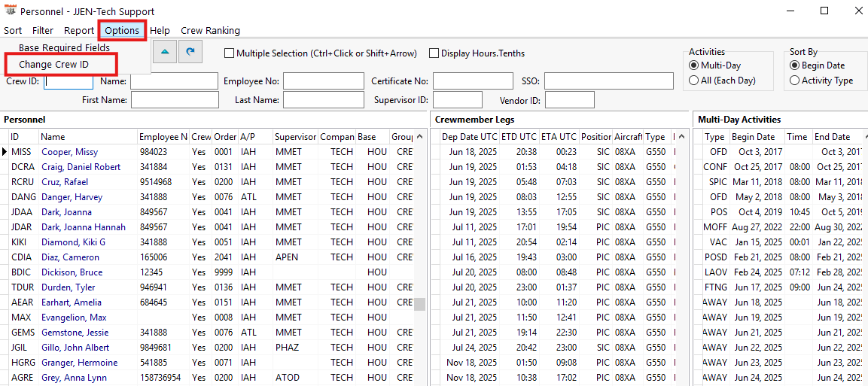Viewport: 868px width, 386px height.
Task: Click the refresh arrow toolbar button
Action: pos(191,51)
